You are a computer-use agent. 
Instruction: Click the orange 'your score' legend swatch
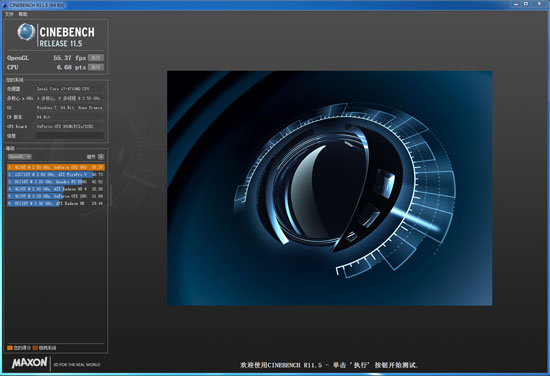click(x=9, y=348)
